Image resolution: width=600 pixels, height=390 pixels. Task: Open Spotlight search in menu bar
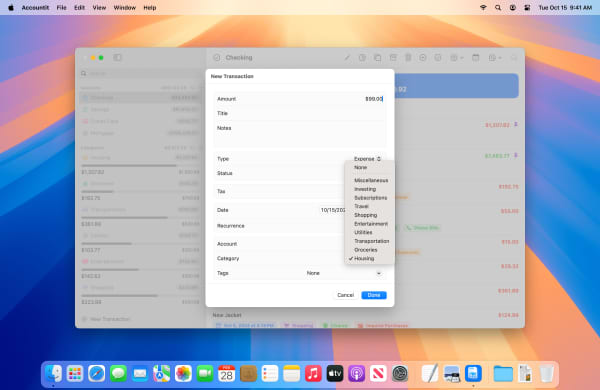point(498,8)
